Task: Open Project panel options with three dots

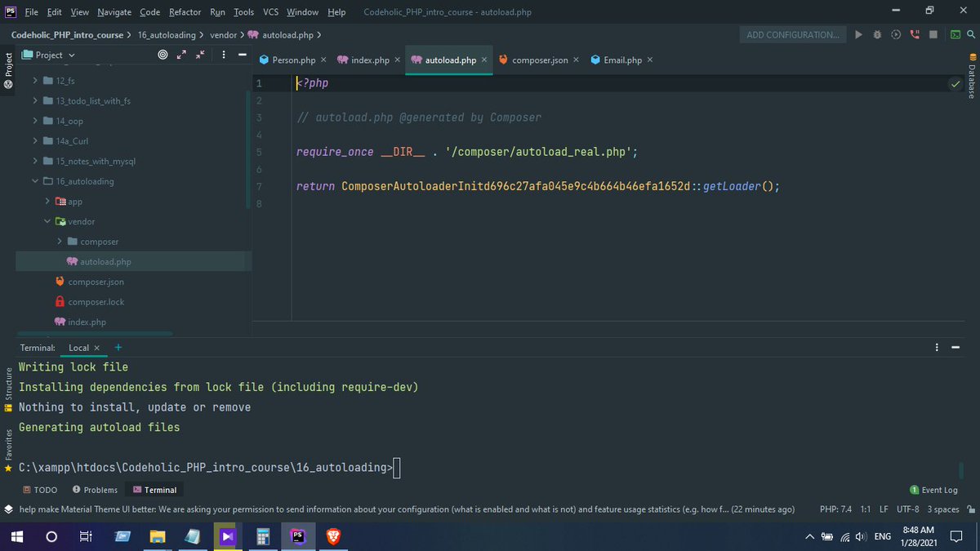Action: pos(223,55)
